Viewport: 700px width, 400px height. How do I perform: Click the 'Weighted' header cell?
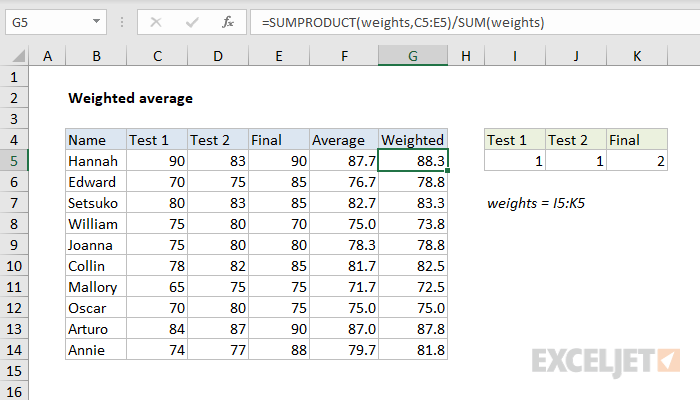[x=413, y=140]
